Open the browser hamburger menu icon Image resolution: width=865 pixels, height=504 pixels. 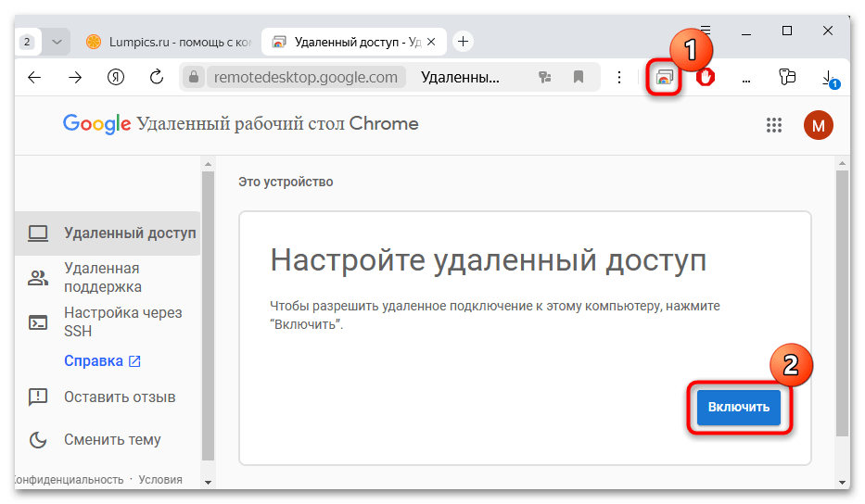coord(706,30)
